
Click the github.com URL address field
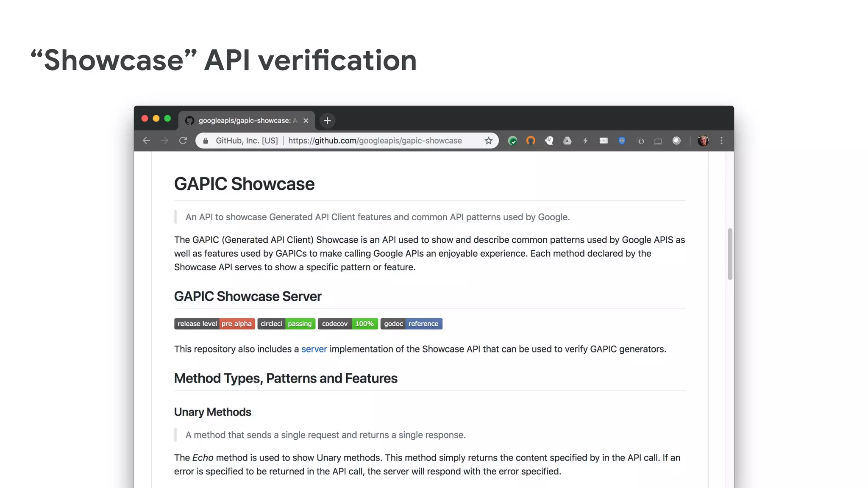click(x=375, y=141)
